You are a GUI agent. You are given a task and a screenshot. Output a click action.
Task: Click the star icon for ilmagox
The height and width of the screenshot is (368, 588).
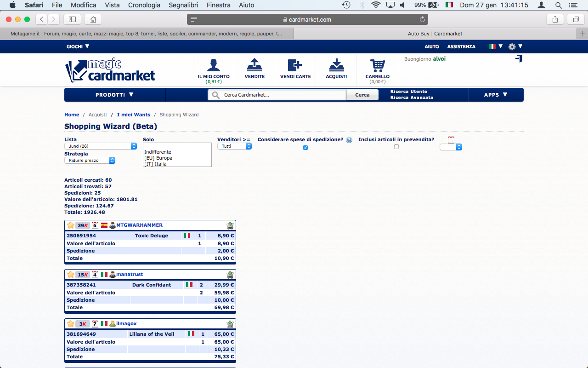71,324
